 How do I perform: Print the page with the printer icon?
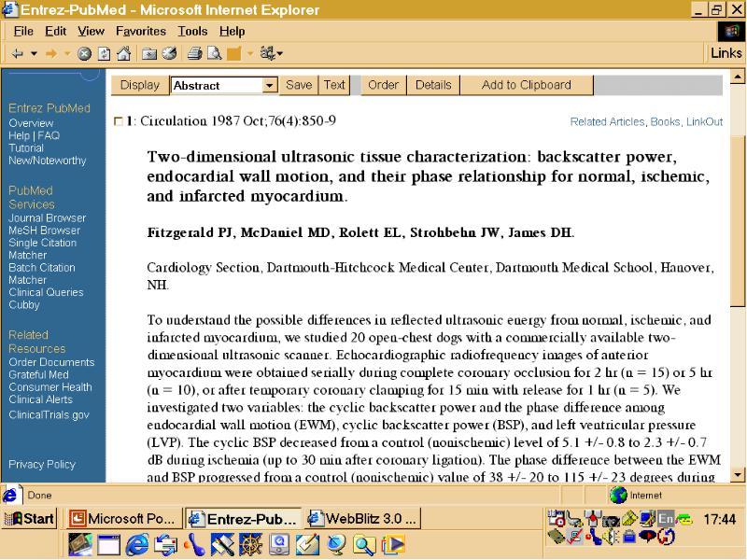[194, 53]
